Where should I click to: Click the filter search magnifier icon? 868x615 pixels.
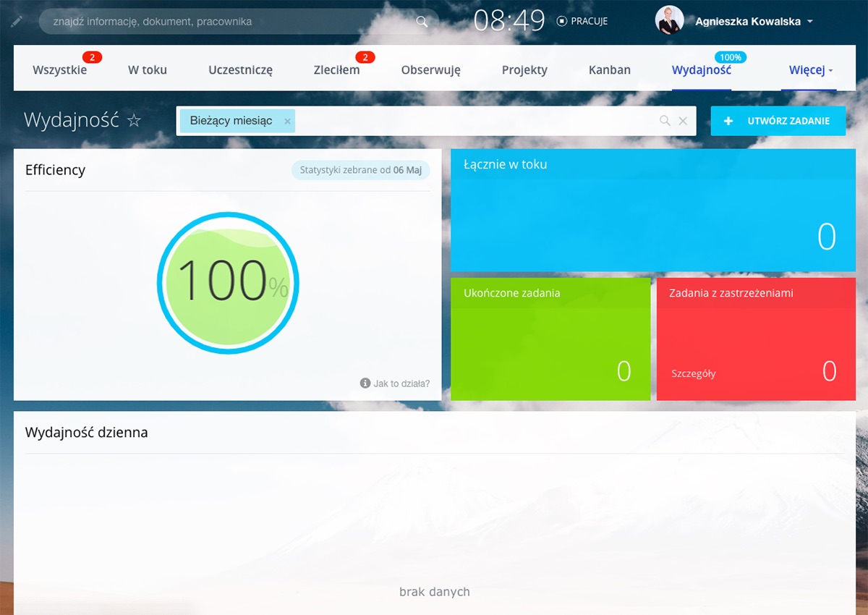click(x=665, y=121)
